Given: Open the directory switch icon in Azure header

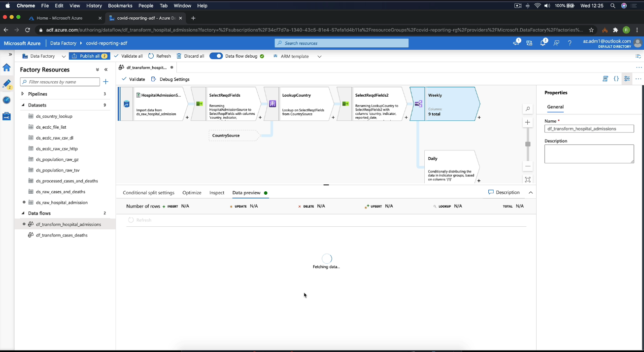Looking at the screenshot, I should click(529, 43).
